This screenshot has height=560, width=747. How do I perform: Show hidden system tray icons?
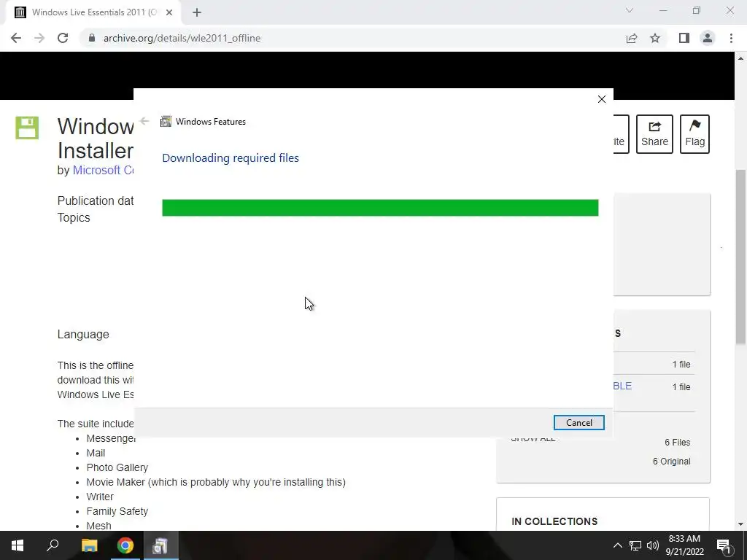coord(617,545)
